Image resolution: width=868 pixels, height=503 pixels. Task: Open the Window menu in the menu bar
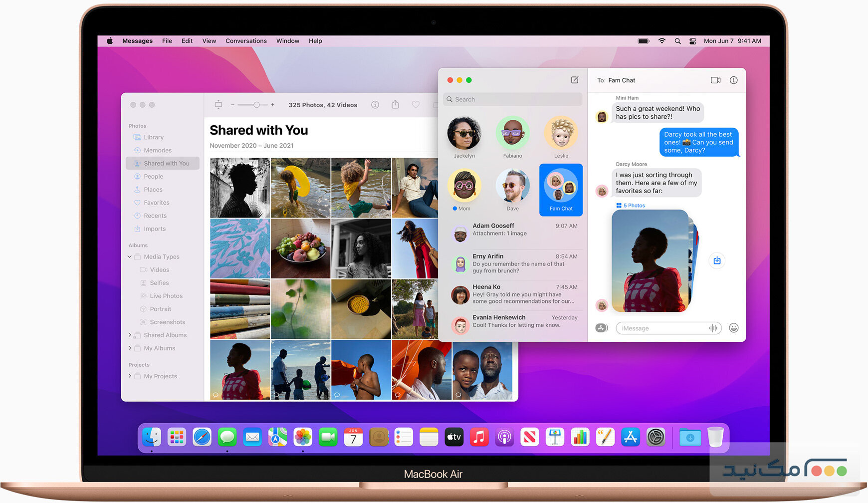click(287, 40)
